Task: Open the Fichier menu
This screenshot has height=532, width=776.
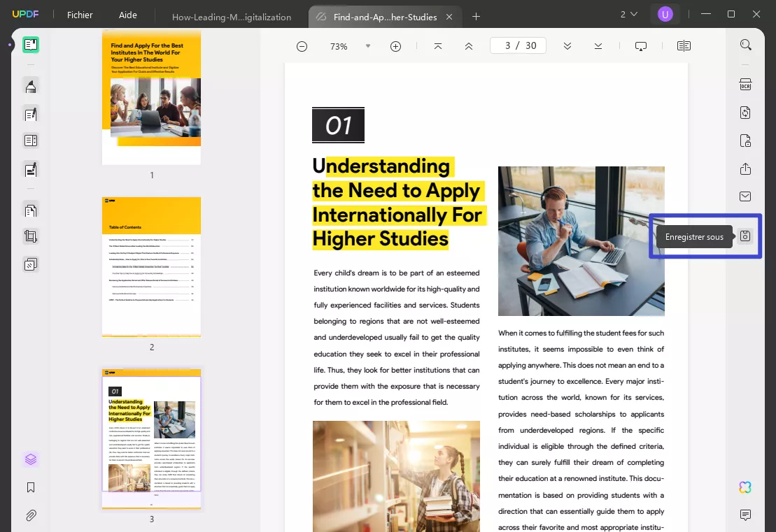Action: pyautogui.click(x=79, y=15)
